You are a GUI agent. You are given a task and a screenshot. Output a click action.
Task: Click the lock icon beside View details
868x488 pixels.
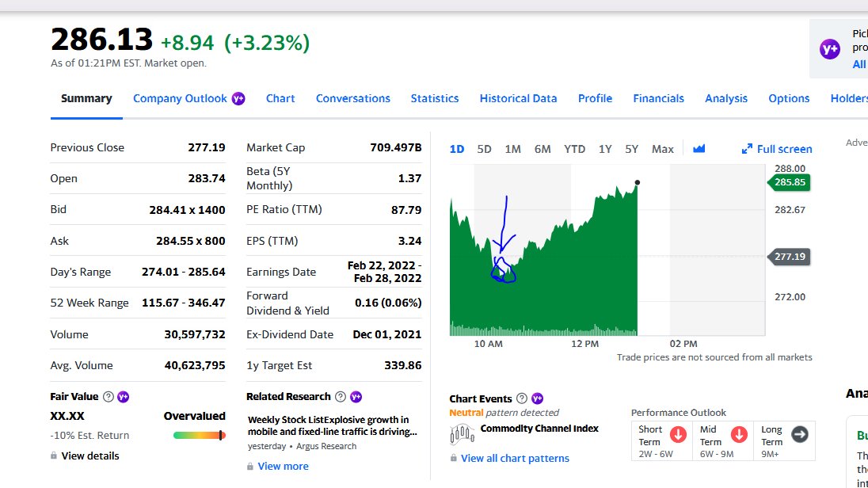54,456
